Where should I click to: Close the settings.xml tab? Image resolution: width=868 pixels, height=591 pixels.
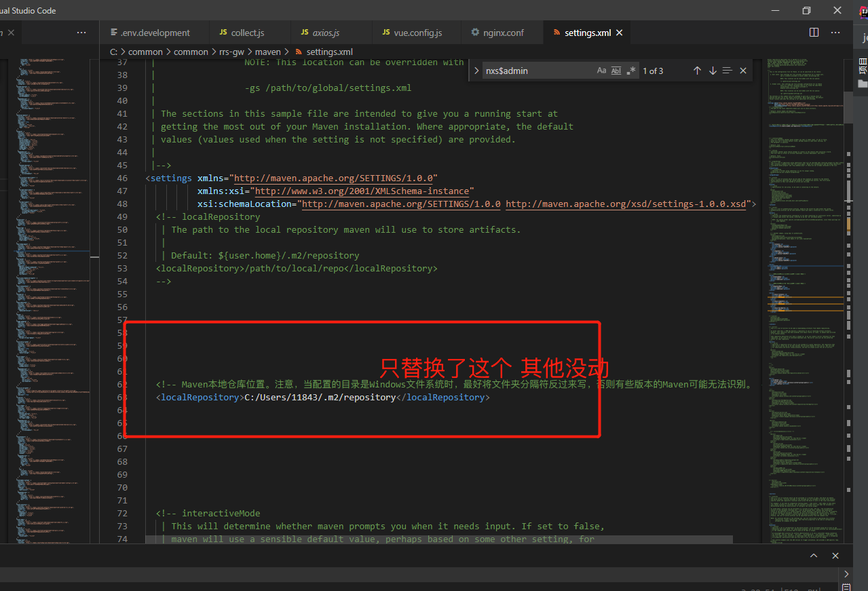pyautogui.click(x=619, y=33)
